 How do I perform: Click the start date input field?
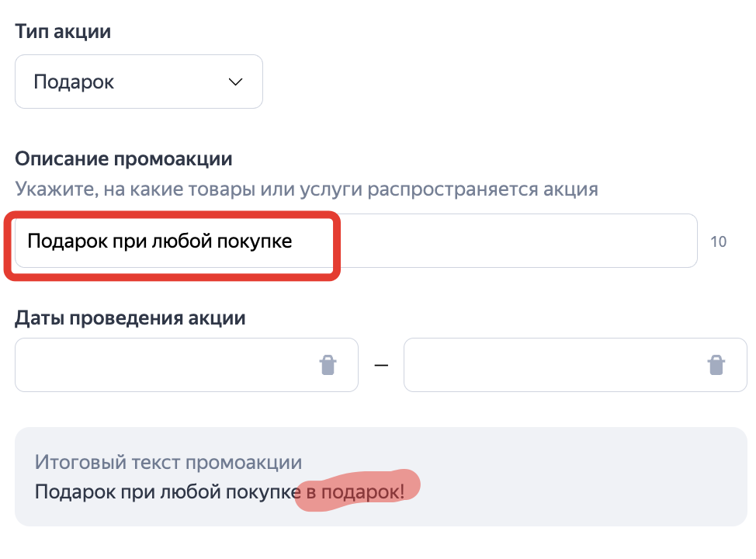(163, 365)
